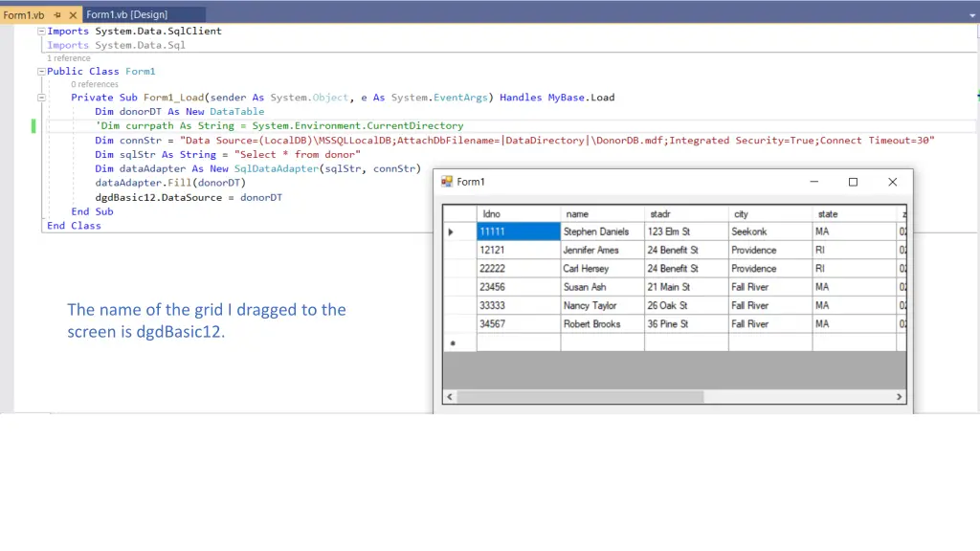Click the stadr column header
The width and height of the screenshot is (980, 551).
[686, 213]
